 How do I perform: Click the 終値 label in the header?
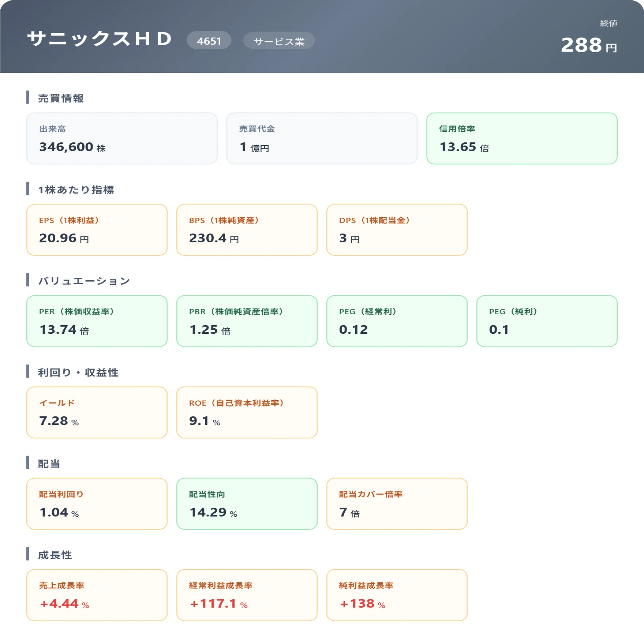click(x=609, y=23)
